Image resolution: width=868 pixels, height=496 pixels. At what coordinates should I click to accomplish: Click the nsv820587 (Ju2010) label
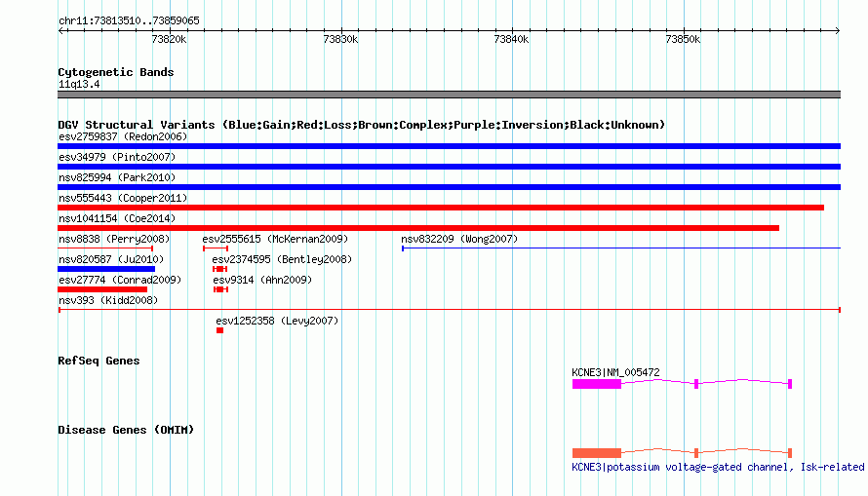[111, 259]
